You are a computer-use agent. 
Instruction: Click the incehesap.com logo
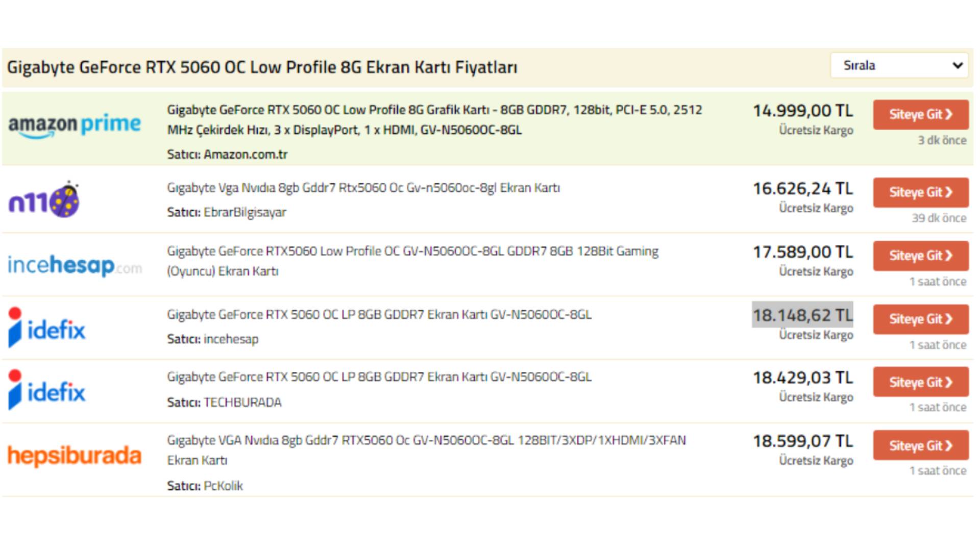coord(75,265)
